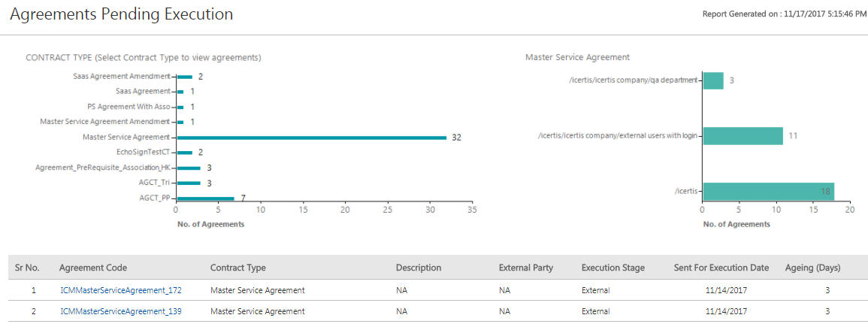This screenshot has height=324, width=868.
Task: Click the Master Service Agreement bar showing 32
Action: click(x=310, y=138)
